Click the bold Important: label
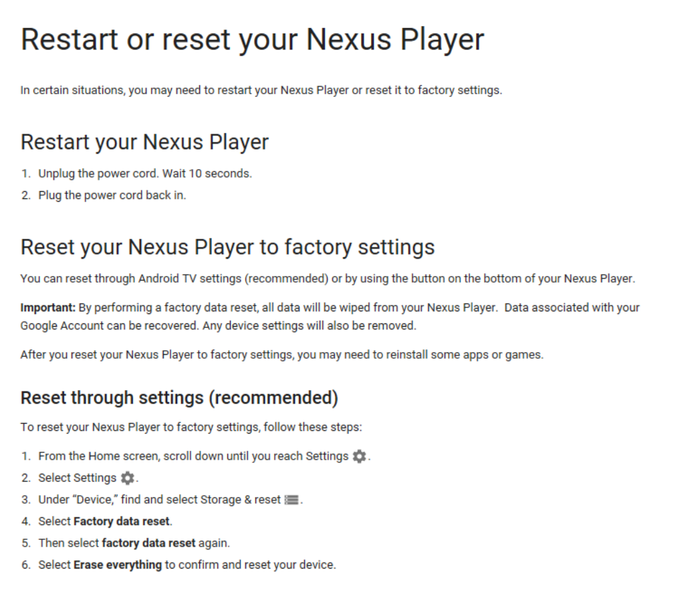 point(48,307)
